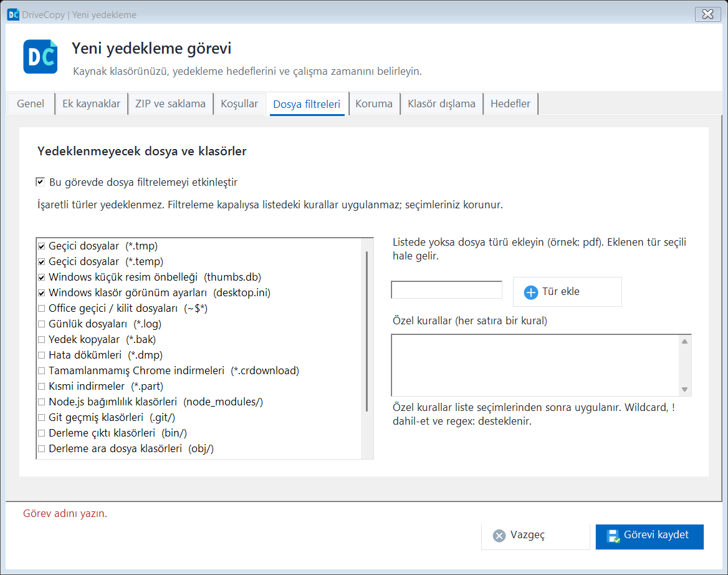Toggle Bu görevde dosya filtrelemeyi etkinleştir
The height and width of the screenshot is (575, 728).
[41, 181]
